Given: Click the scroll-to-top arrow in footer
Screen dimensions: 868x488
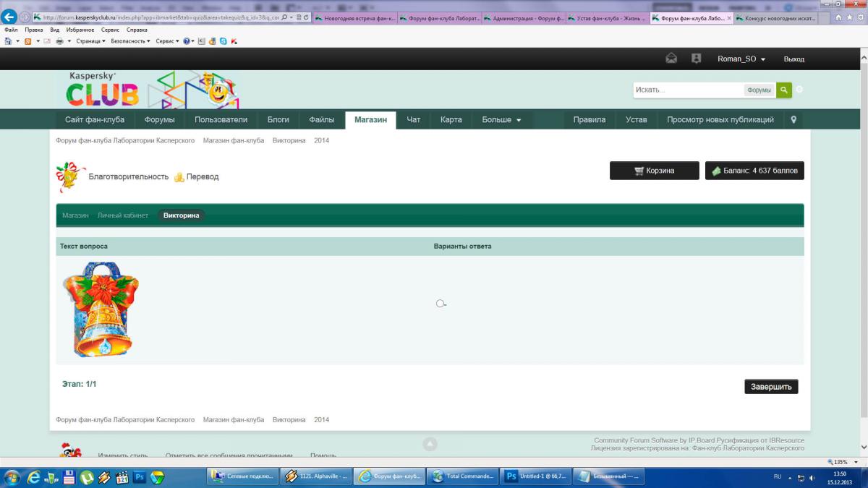Looking at the screenshot, I should (x=430, y=445).
